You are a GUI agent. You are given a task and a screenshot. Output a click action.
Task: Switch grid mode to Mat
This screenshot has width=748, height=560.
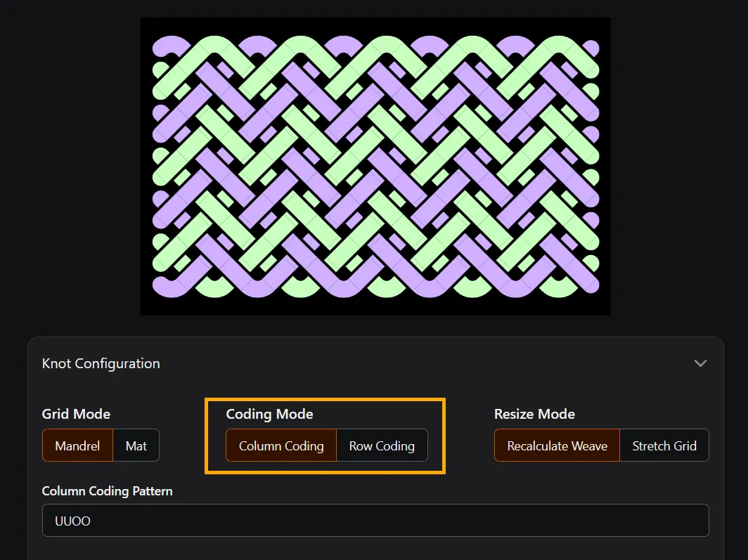(x=136, y=445)
